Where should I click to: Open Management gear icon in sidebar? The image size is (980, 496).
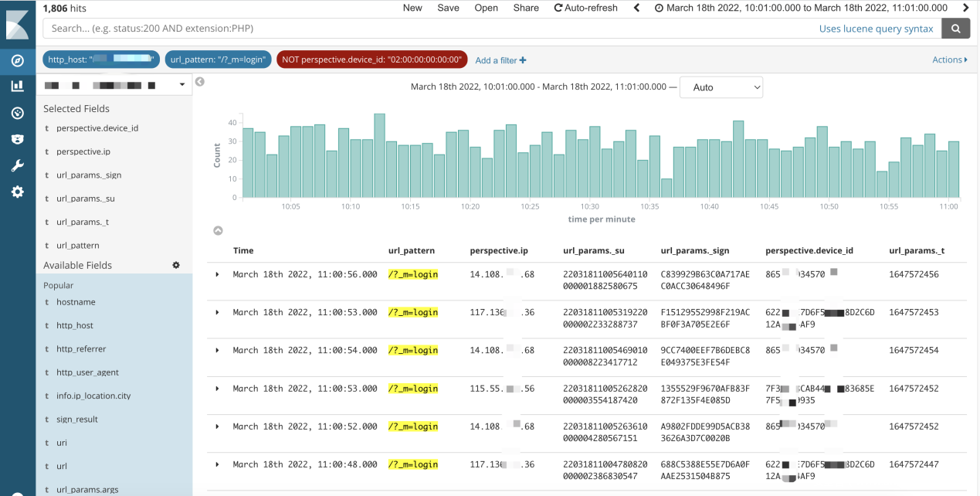tap(17, 192)
